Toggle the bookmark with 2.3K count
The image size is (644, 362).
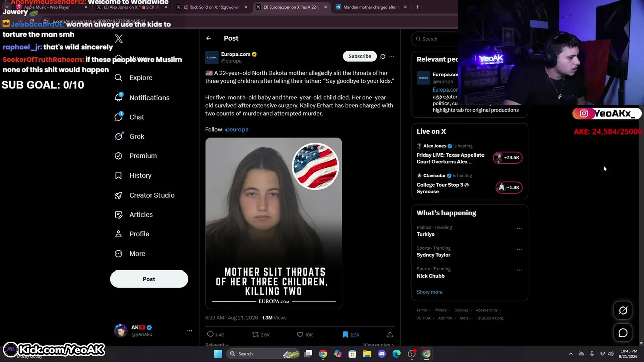click(x=351, y=335)
